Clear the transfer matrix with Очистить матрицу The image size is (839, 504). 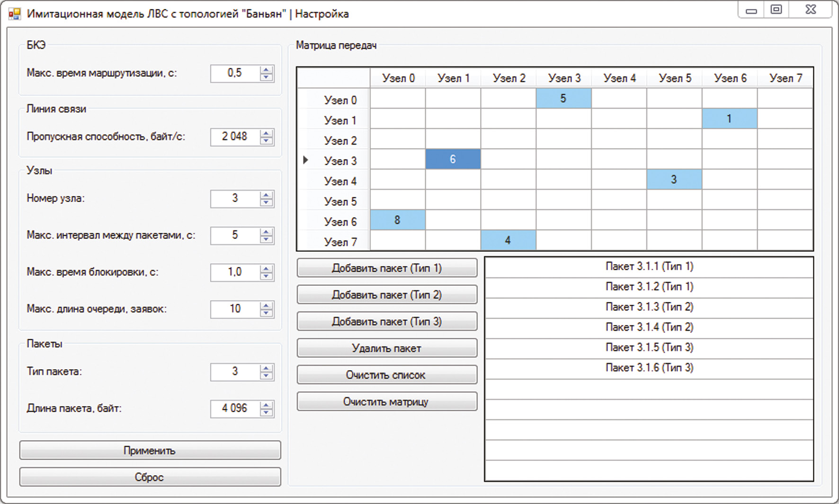pos(386,402)
